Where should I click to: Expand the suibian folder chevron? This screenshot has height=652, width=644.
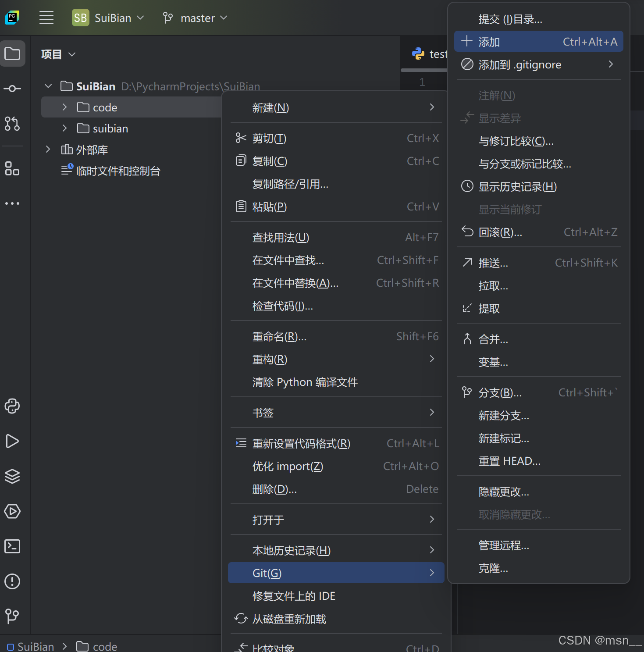coord(64,128)
